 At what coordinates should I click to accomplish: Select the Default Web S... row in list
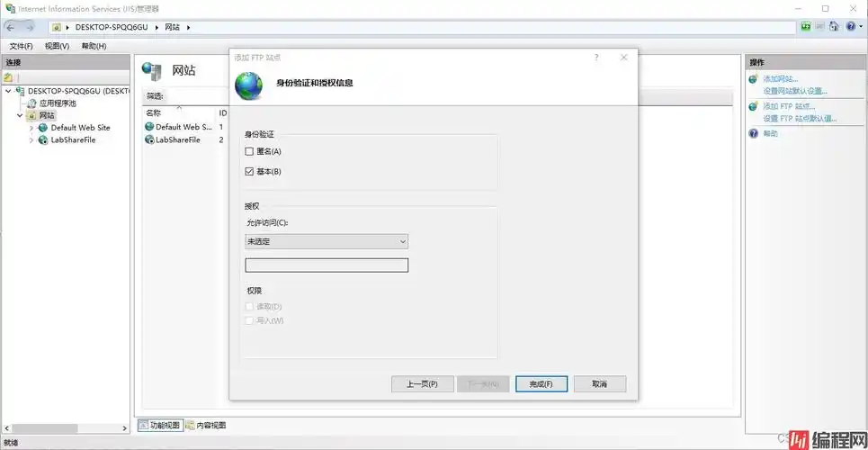[183, 127]
